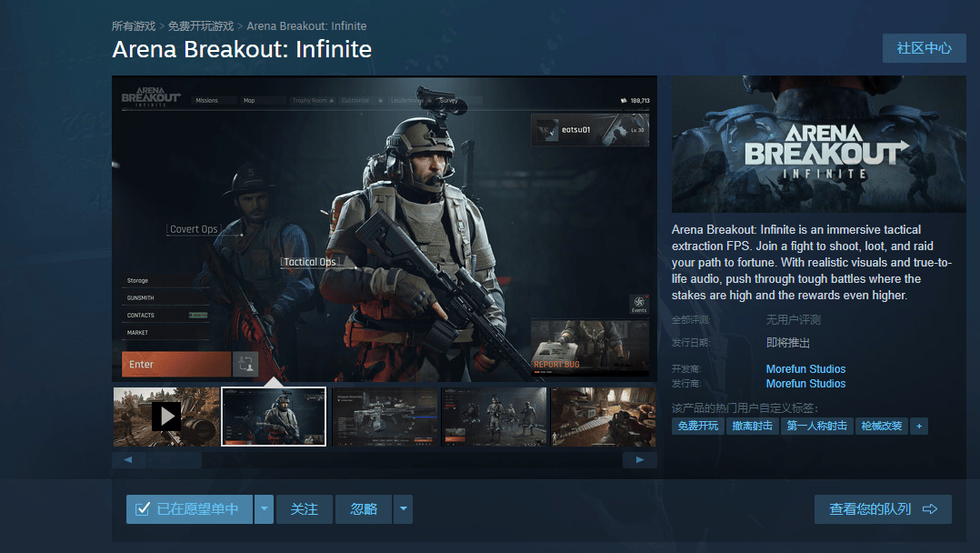The height and width of the screenshot is (553, 980).
Task: Toggle the 忽略 ignore button
Action: [364, 509]
